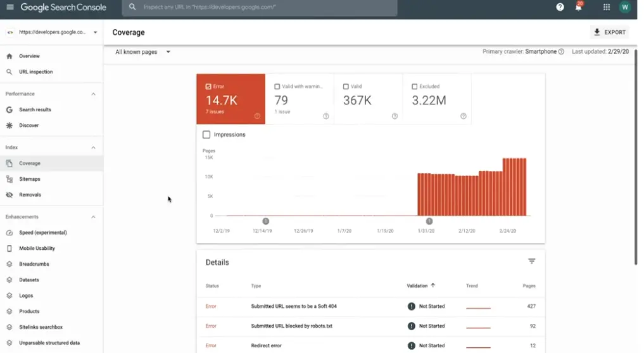The image size is (644, 353).
Task: Check the Valid checkbox
Action: 346,87
